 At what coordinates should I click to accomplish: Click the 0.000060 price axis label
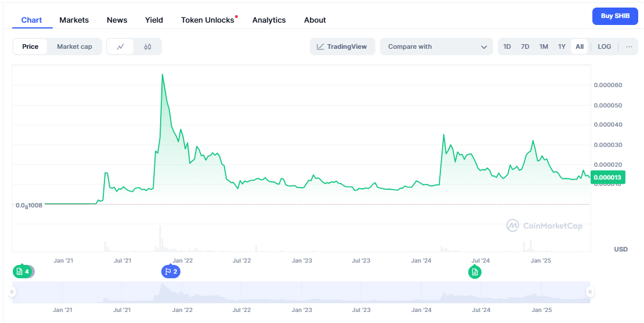pyautogui.click(x=608, y=85)
